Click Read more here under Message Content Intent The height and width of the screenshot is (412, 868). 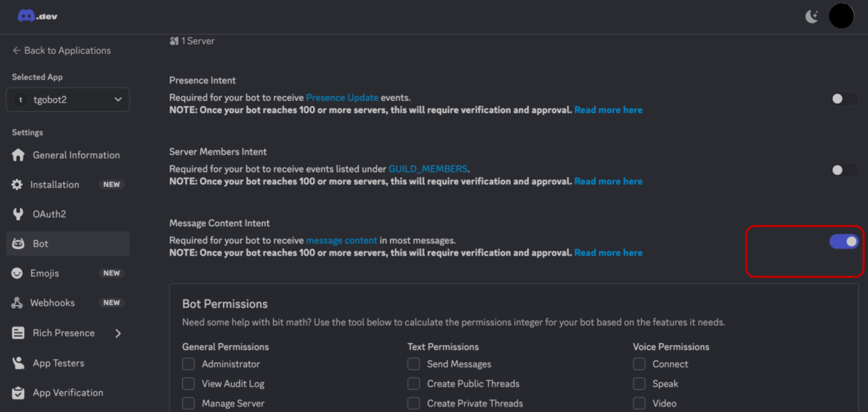coord(608,253)
